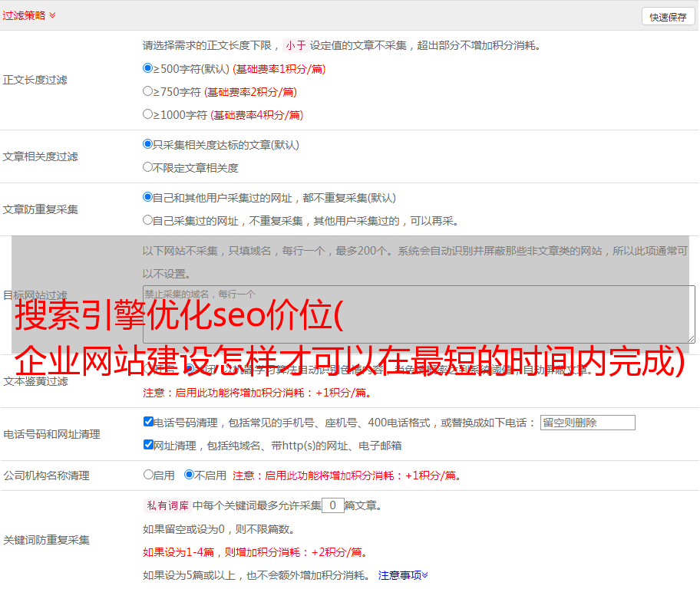Screen dimensions: 700x589
Task: Grab the textarea resize handle corner
Action: tap(691, 339)
